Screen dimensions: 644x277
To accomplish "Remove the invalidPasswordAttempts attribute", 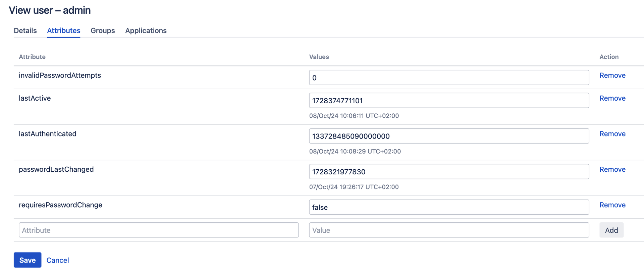I will 612,75.
